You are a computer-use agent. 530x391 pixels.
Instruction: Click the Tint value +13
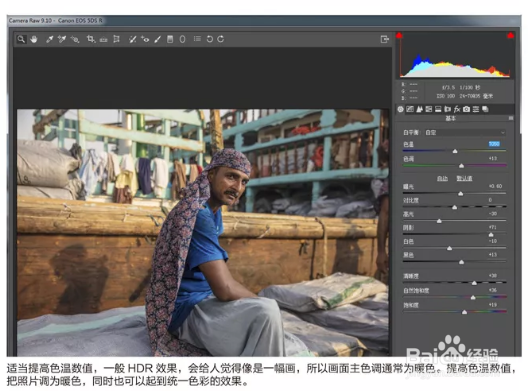click(493, 158)
